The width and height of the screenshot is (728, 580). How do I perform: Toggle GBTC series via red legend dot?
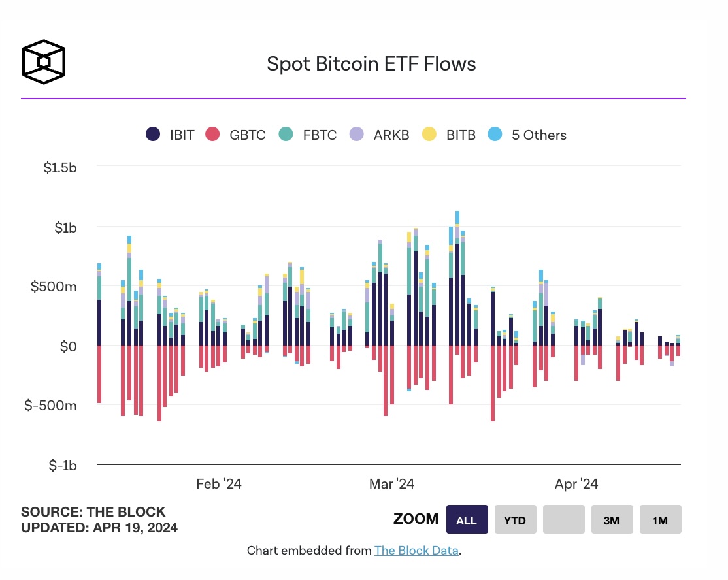[x=212, y=134]
